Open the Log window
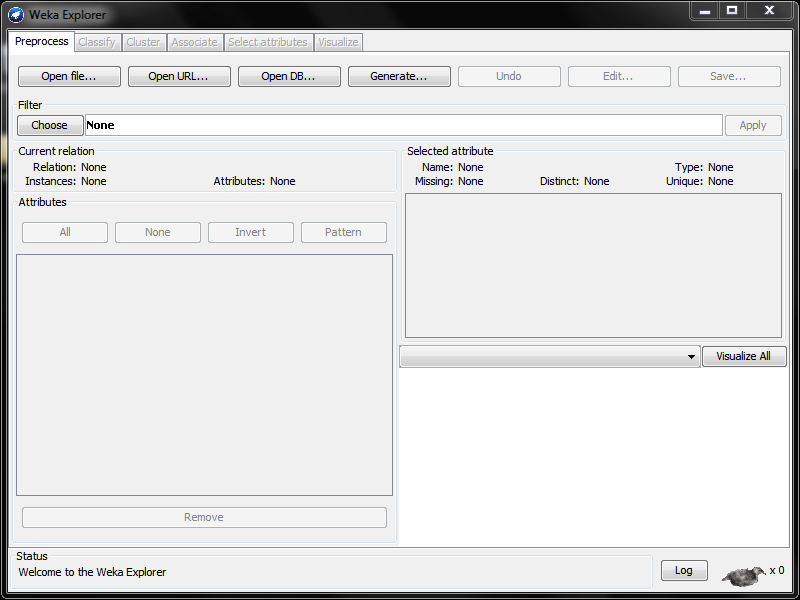Image resolution: width=800 pixels, height=600 pixels. [x=684, y=570]
